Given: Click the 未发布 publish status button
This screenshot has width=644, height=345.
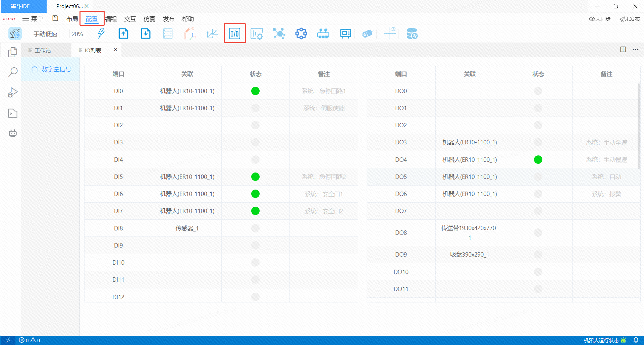Looking at the screenshot, I should click(630, 19).
